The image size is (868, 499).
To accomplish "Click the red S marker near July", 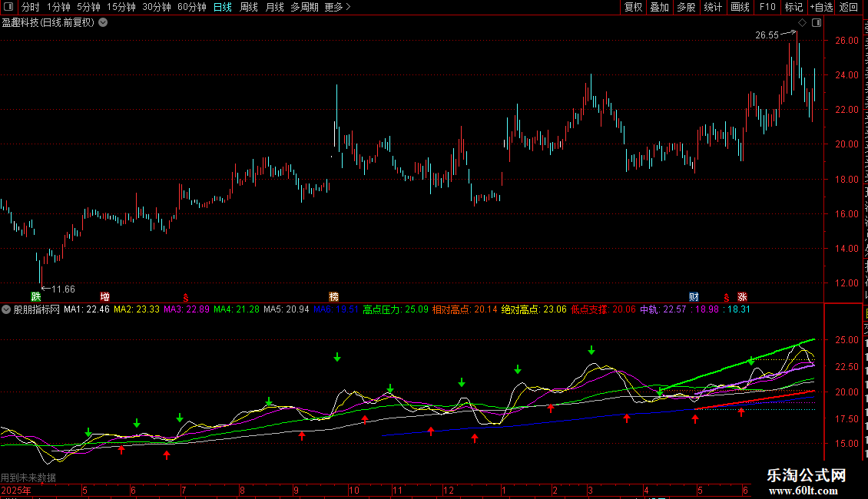I will [185, 298].
